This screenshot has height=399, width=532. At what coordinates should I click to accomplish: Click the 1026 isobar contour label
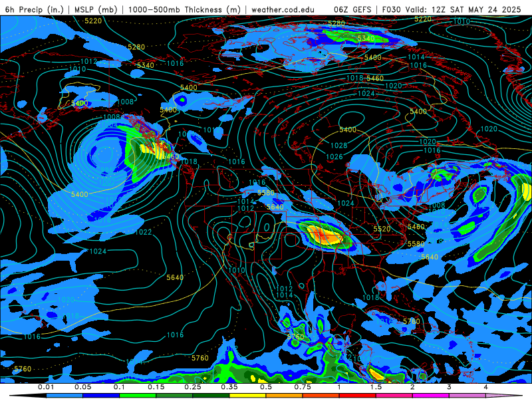pos(334,157)
